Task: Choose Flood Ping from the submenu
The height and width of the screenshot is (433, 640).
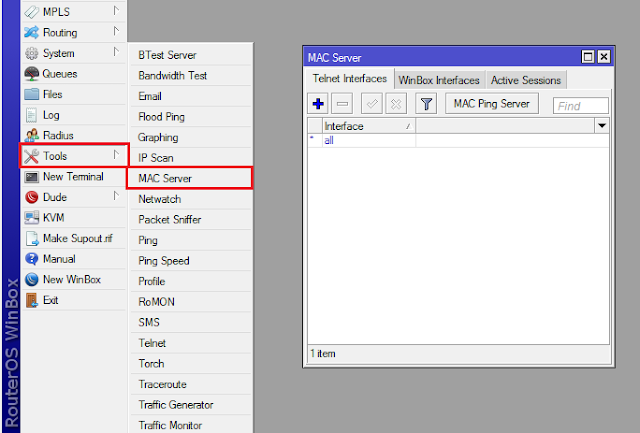Action: click(x=191, y=117)
